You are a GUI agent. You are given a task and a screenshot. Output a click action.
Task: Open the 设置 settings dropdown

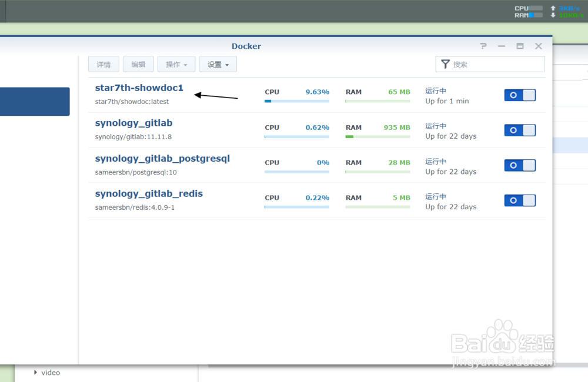(x=218, y=64)
